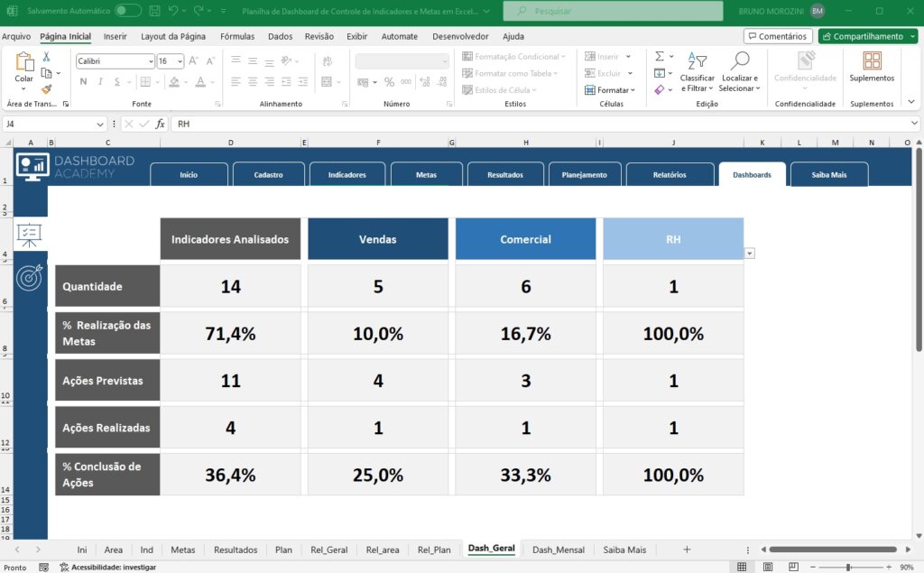Click the Redo arrow icon
This screenshot has width=924, height=573.
pyautogui.click(x=199, y=11)
